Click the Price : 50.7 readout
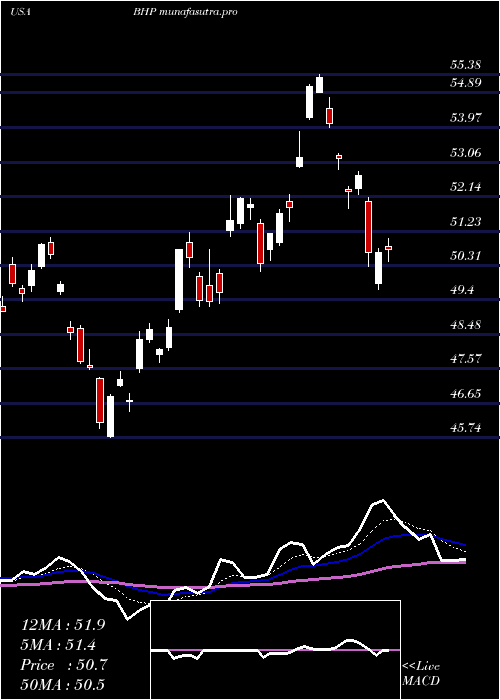The image size is (500, 700). click(x=63, y=665)
